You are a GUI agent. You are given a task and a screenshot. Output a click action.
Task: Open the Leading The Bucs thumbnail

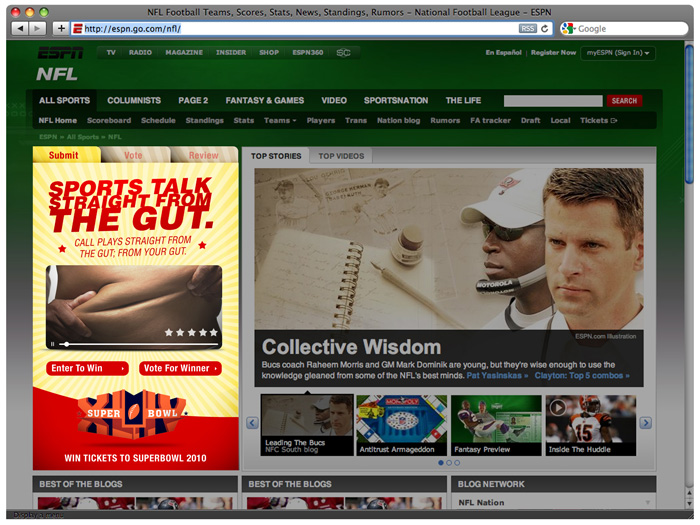(x=307, y=425)
